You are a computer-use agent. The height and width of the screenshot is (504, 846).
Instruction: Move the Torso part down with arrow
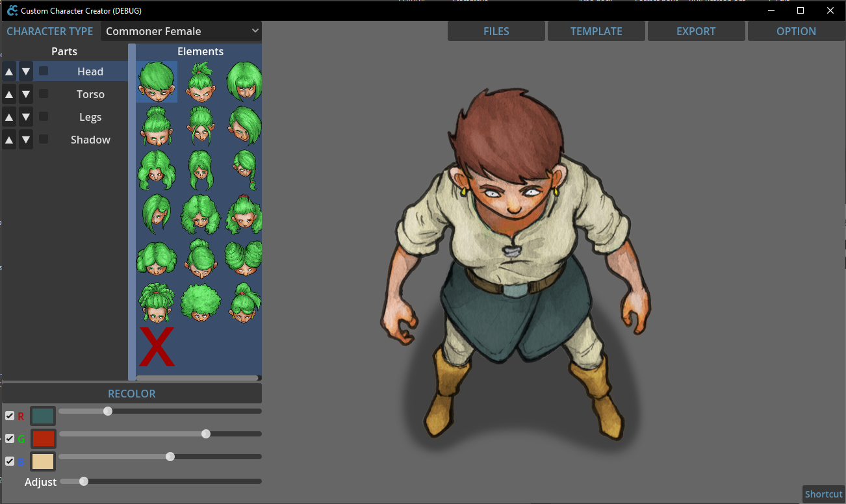[x=26, y=94]
